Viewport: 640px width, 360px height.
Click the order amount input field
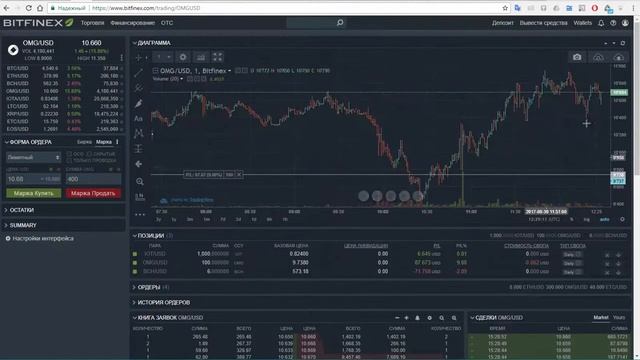pos(93,179)
